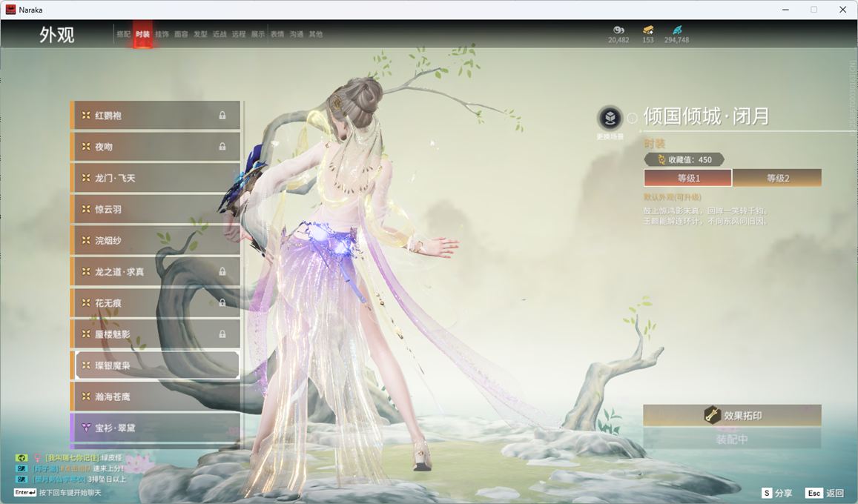Viewport: 858px width, 504px height.
Task: Select the 蜃楼魅影 outfit
Action: click(156, 334)
